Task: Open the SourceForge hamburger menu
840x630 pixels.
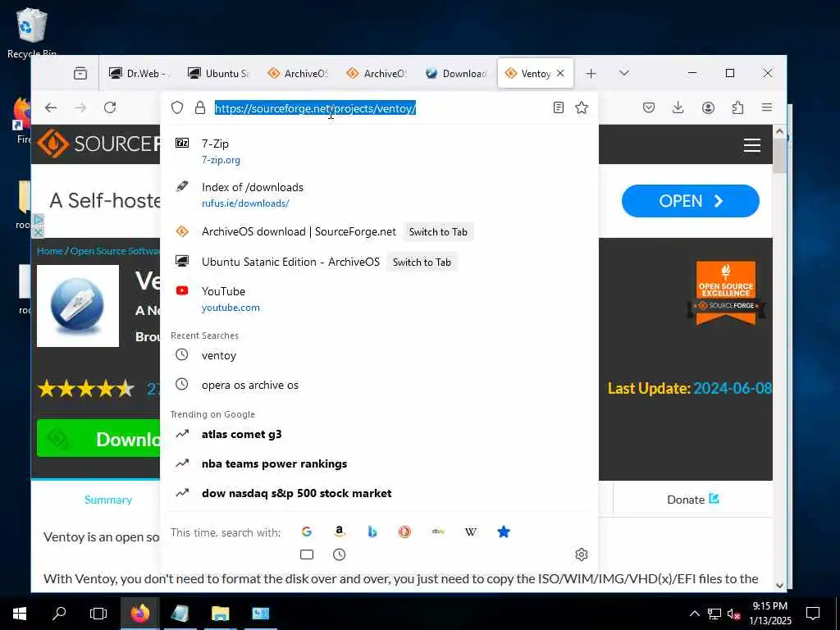Action: 752,145
